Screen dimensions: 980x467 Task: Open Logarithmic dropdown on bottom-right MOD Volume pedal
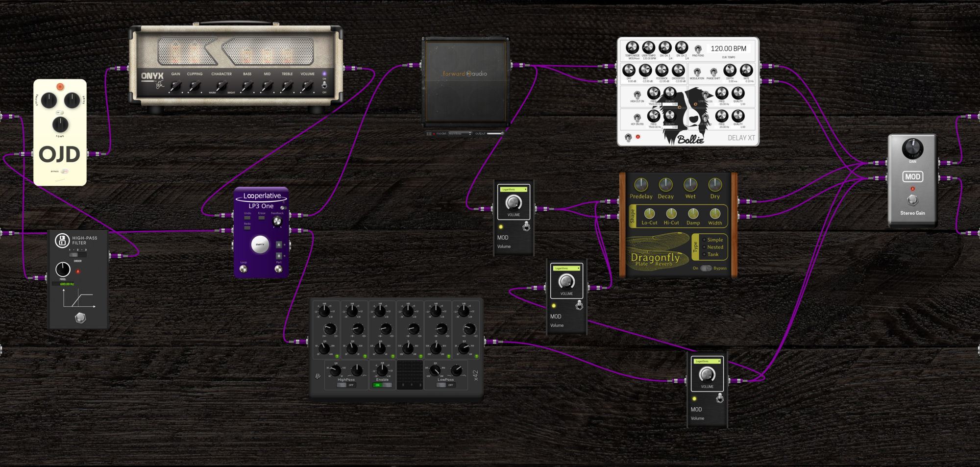click(x=707, y=361)
